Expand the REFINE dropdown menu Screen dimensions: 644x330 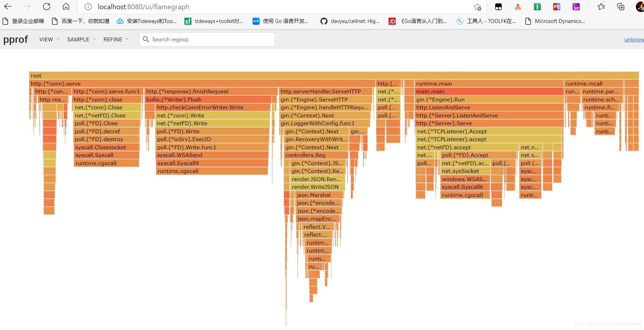(x=116, y=39)
